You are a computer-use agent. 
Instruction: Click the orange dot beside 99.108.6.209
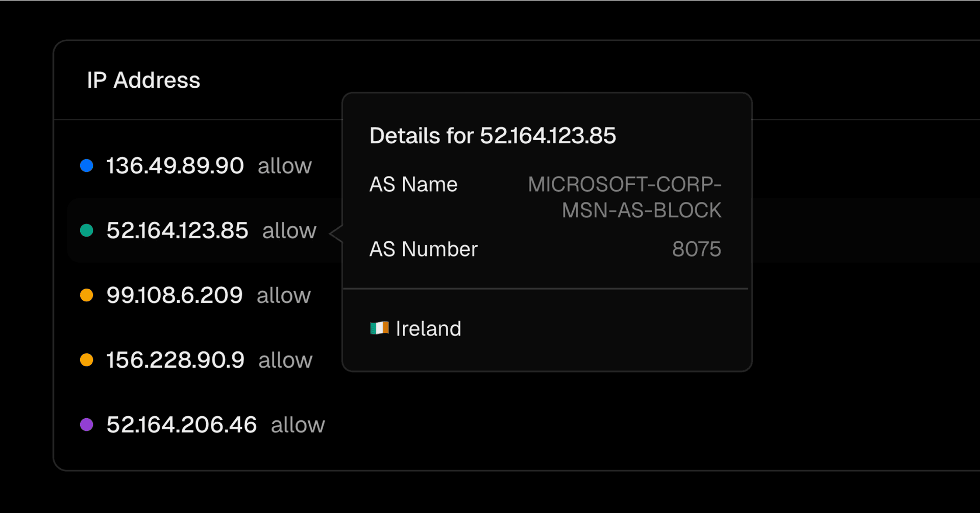(x=87, y=295)
